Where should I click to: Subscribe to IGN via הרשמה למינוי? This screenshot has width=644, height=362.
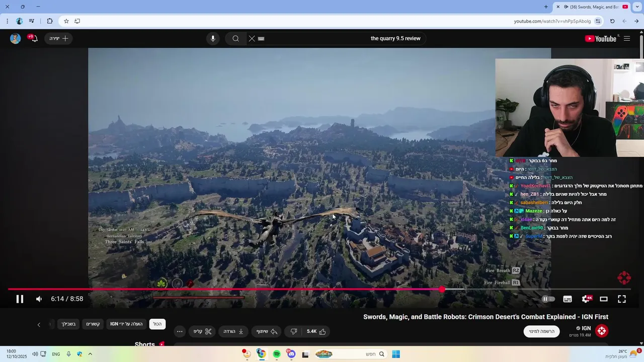pos(541,331)
